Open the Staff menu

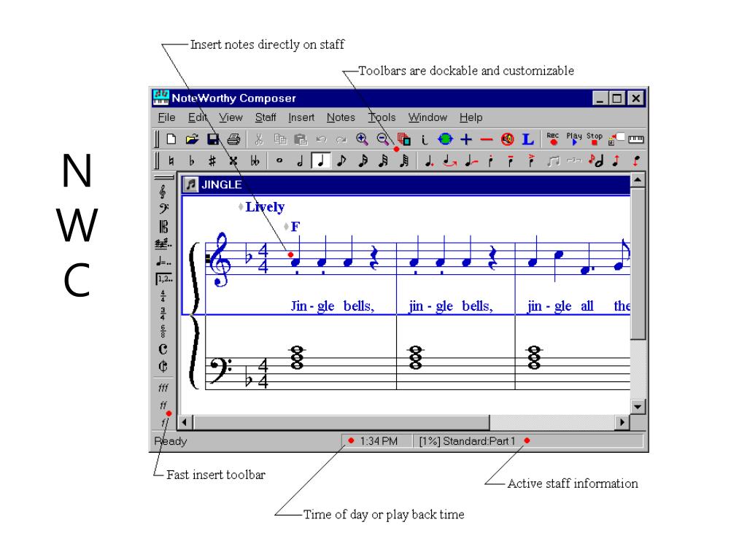pyautogui.click(x=266, y=117)
